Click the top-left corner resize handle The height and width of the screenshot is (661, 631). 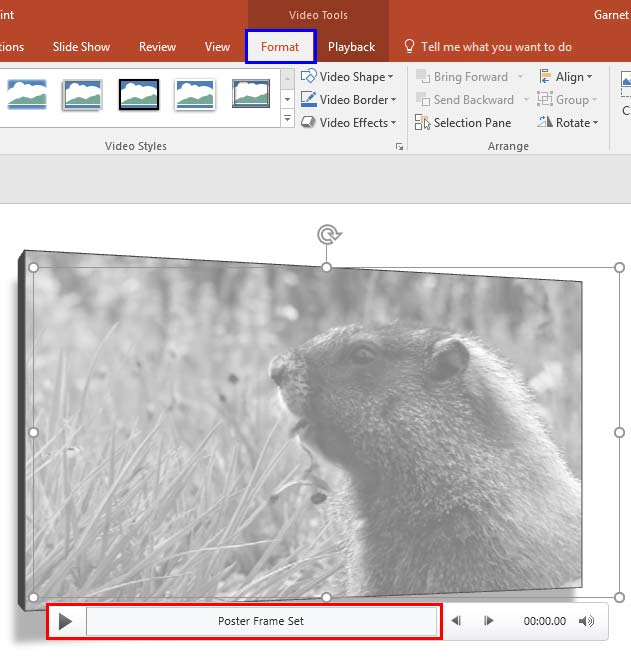click(33, 267)
